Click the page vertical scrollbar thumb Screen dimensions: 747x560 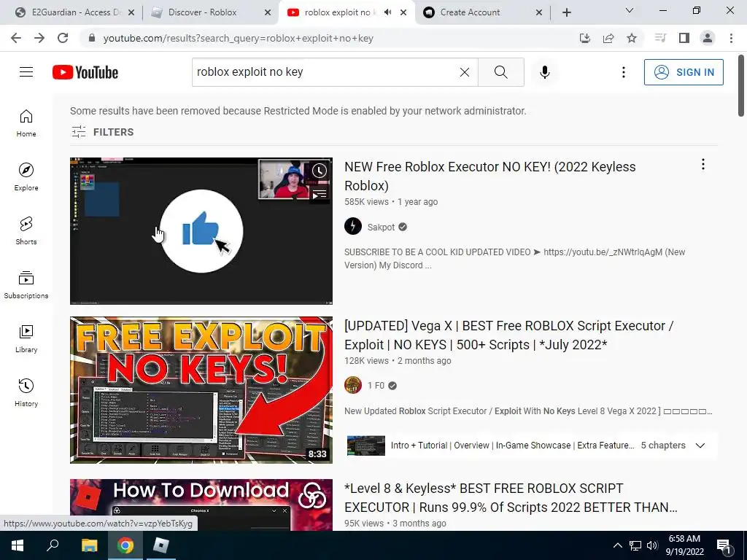[x=741, y=86]
